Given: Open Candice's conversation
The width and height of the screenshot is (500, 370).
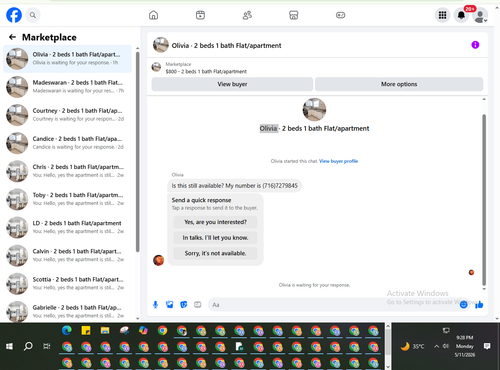Looking at the screenshot, I should point(67,143).
